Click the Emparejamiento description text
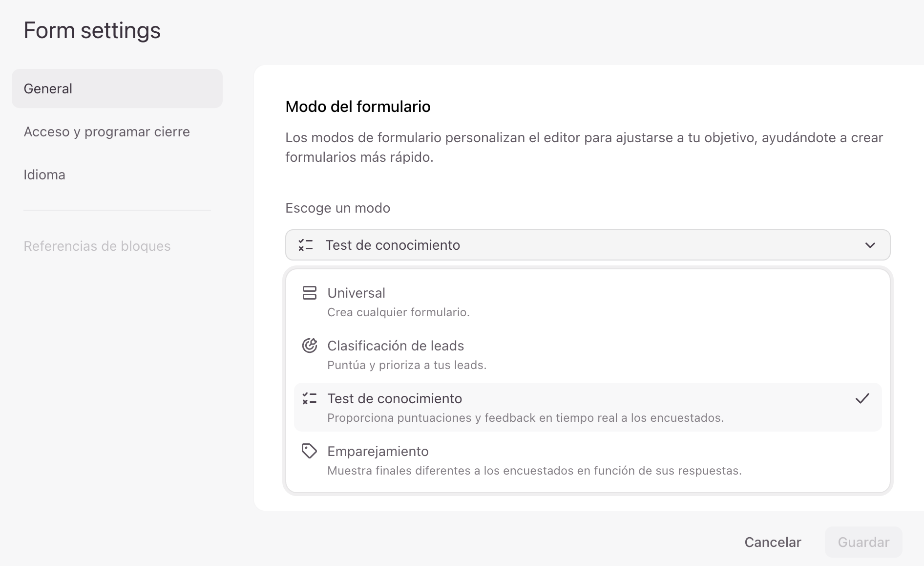This screenshot has height=566, width=924. (x=534, y=470)
